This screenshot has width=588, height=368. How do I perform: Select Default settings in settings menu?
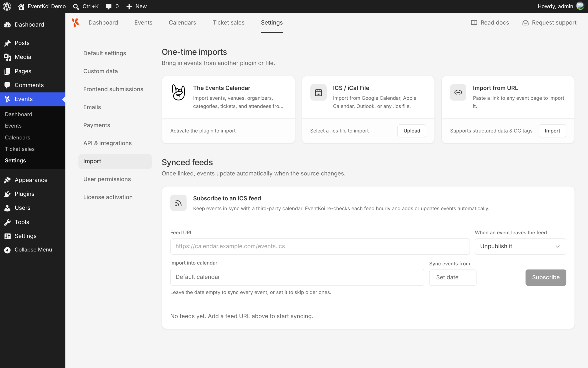115,53
